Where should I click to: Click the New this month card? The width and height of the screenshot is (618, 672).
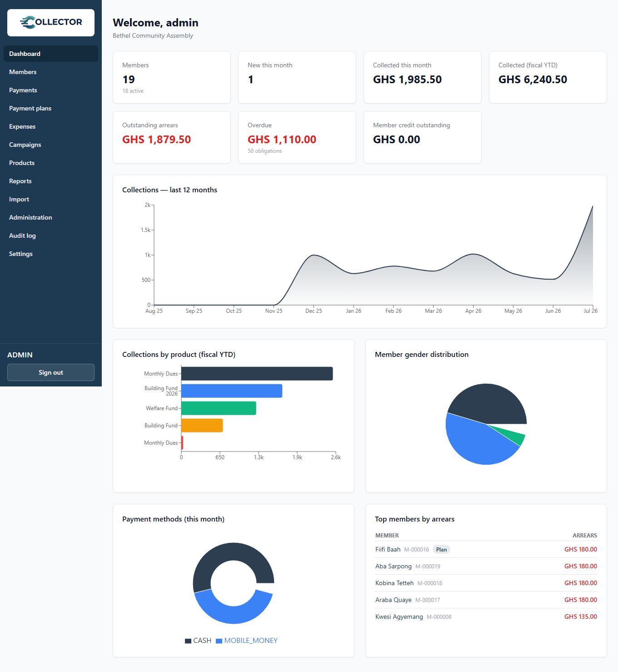pyautogui.click(x=297, y=77)
